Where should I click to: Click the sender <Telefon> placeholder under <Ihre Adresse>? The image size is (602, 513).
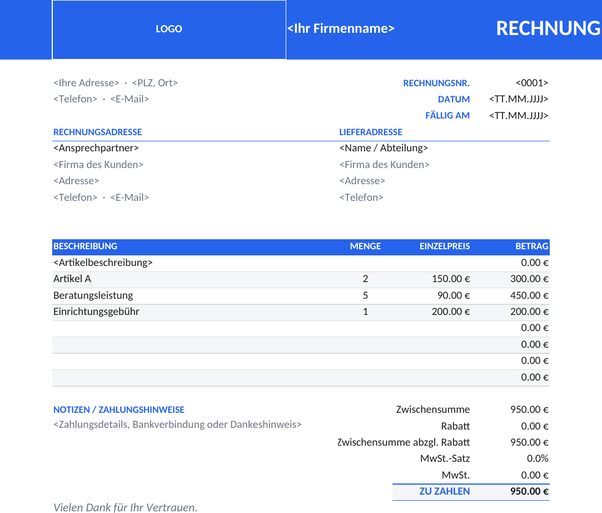pyautogui.click(x=75, y=99)
